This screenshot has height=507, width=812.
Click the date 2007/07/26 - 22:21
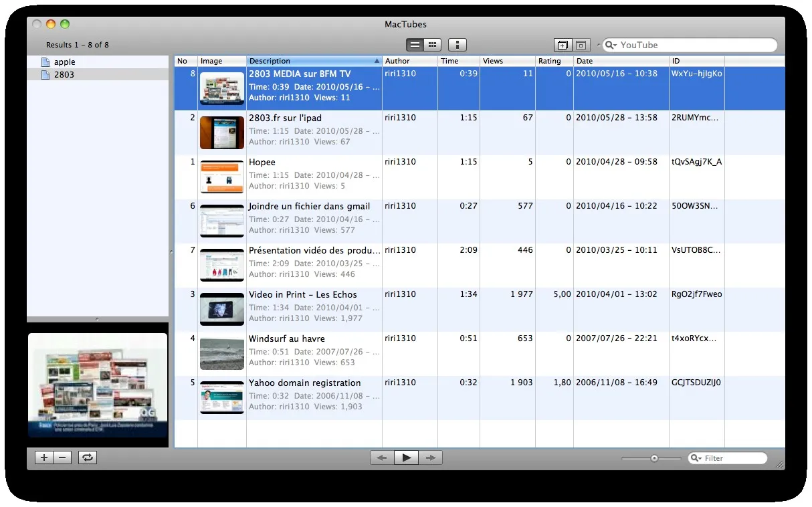coord(617,338)
